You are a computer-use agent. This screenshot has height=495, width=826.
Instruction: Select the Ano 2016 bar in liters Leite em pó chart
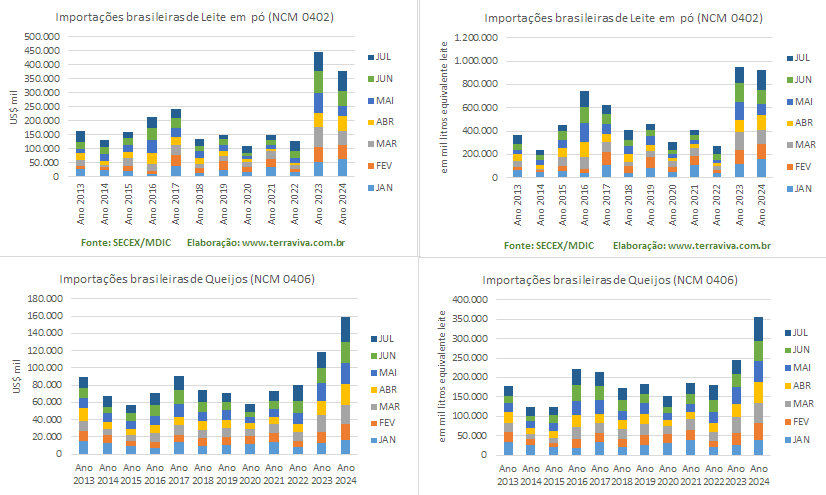click(584, 134)
